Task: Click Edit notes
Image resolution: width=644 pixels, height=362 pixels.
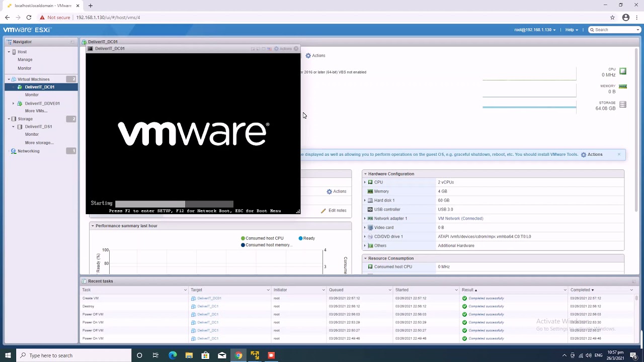Action: tap(334, 211)
